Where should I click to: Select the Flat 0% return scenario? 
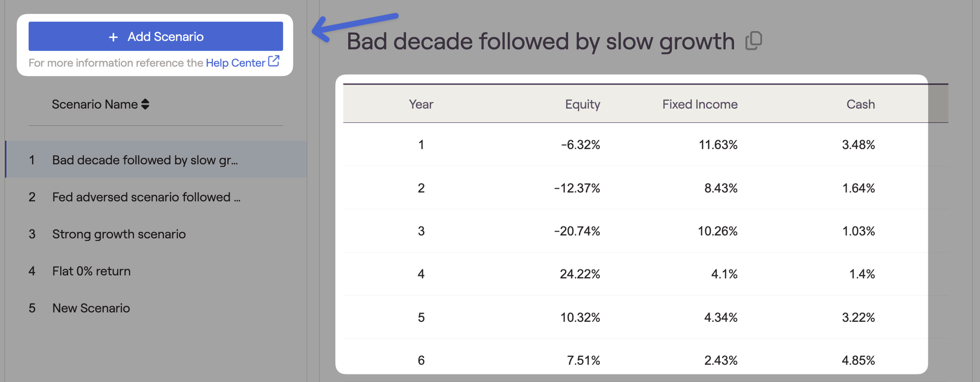[x=91, y=271]
